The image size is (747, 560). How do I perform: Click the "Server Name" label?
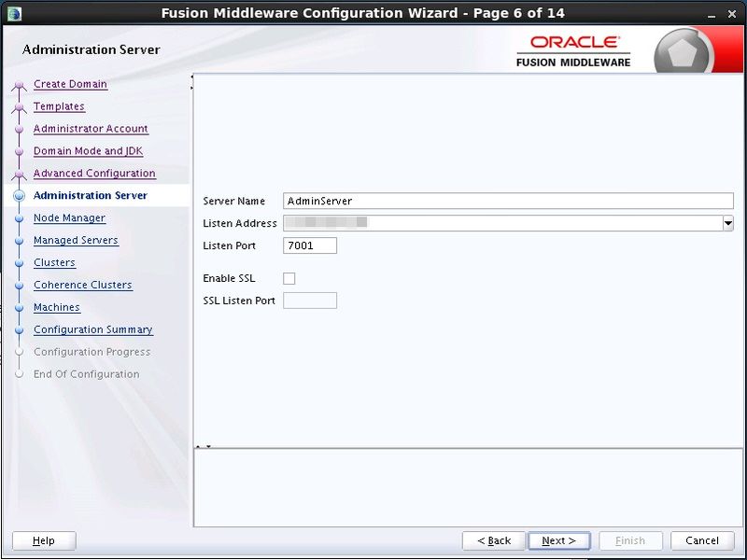pyautogui.click(x=234, y=201)
